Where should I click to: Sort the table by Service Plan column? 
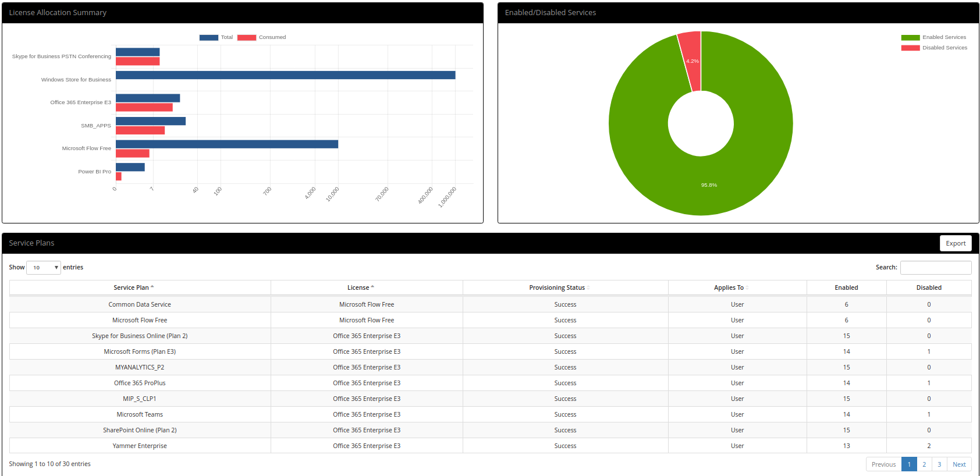pyautogui.click(x=140, y=287)
